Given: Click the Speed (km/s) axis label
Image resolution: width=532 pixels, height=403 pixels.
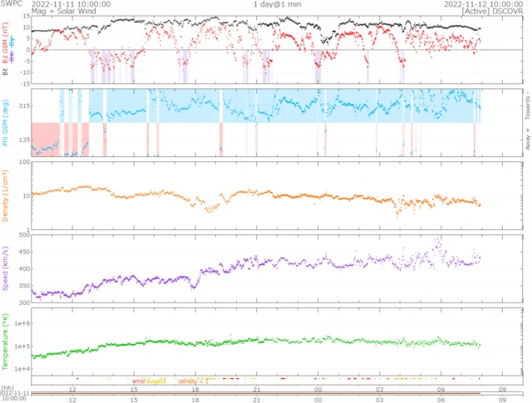Looking at the screenshot, I should point(6,269).
